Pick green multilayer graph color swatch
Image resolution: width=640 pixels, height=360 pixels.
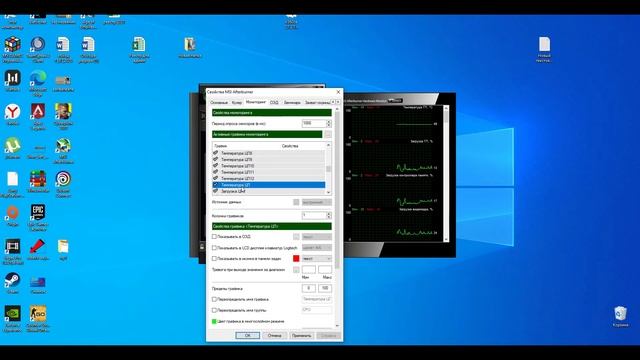click(x=214, y=322)
